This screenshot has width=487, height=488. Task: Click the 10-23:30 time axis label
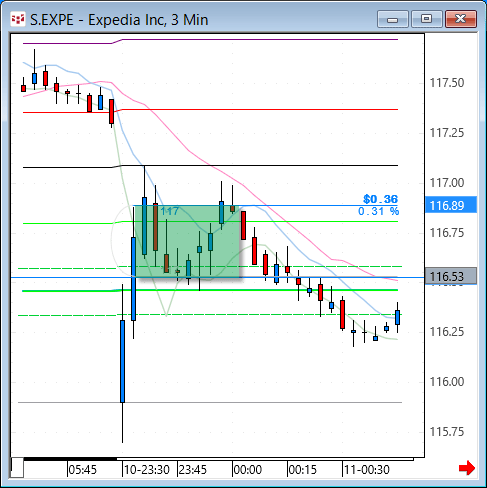[147, 470]
